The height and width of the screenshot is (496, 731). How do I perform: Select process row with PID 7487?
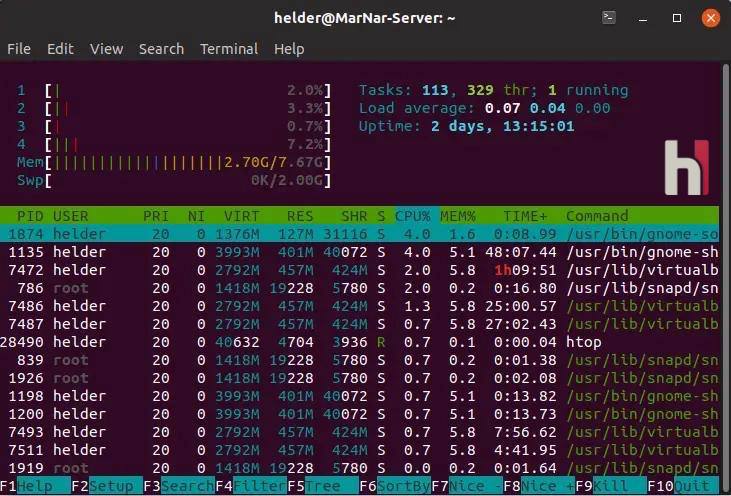tap(359, 324)
